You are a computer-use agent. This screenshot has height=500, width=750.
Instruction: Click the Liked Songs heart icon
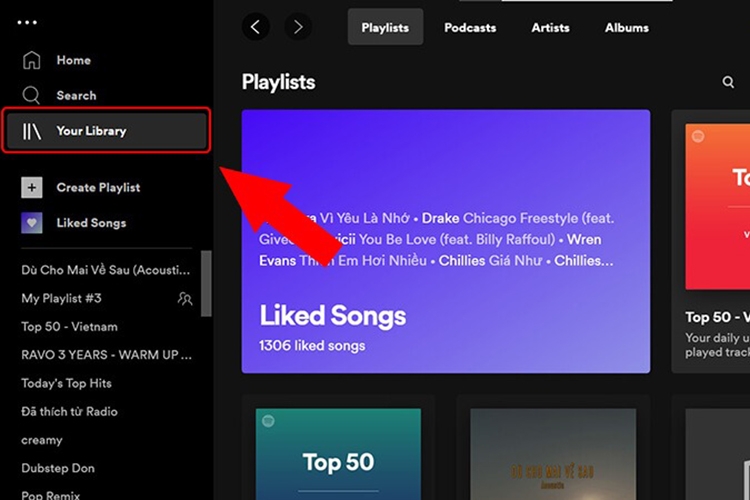[x=32, y=223]
